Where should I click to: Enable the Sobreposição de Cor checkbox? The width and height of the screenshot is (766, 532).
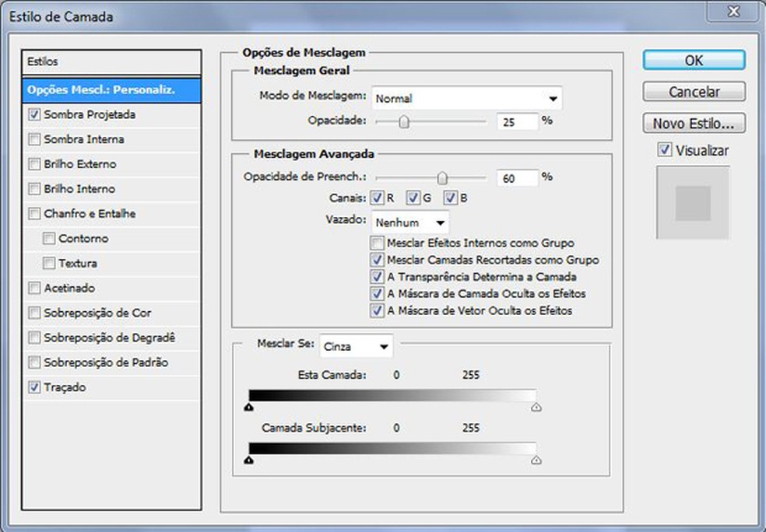(34, 313)
